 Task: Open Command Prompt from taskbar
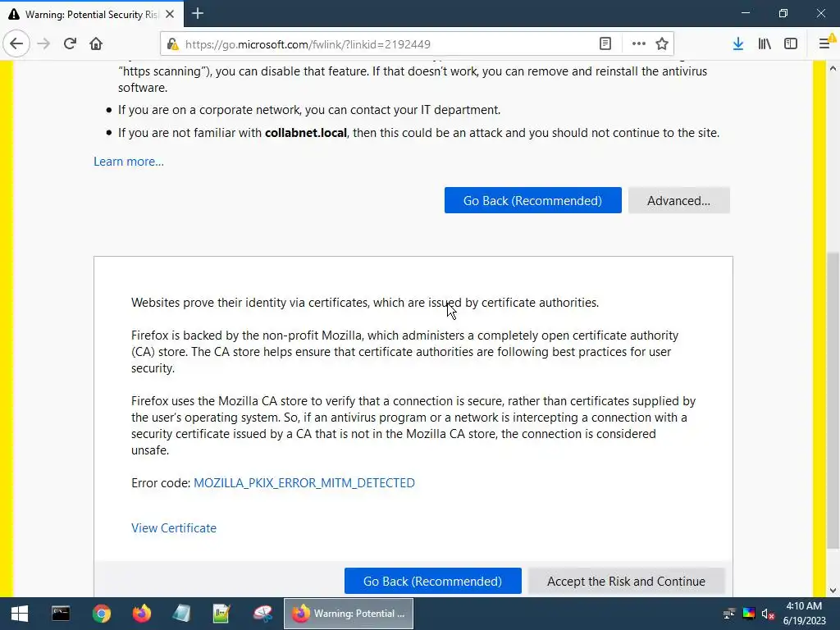(61, 614)
